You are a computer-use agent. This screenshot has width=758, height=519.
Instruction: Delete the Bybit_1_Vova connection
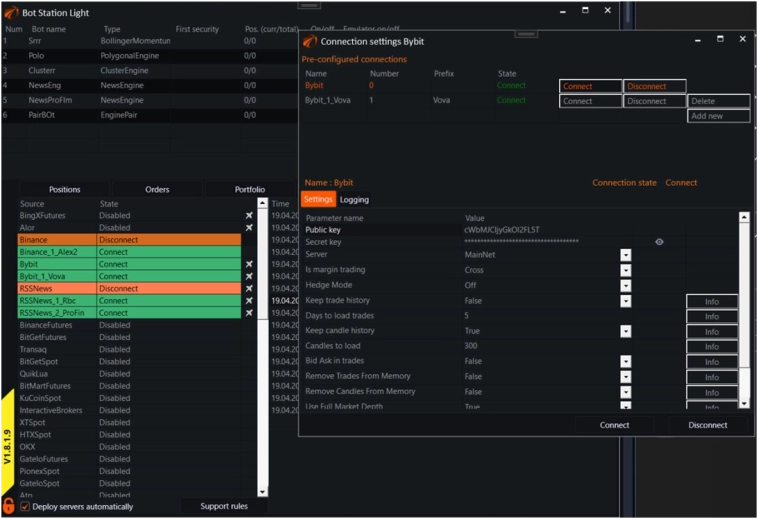point(719,101)
